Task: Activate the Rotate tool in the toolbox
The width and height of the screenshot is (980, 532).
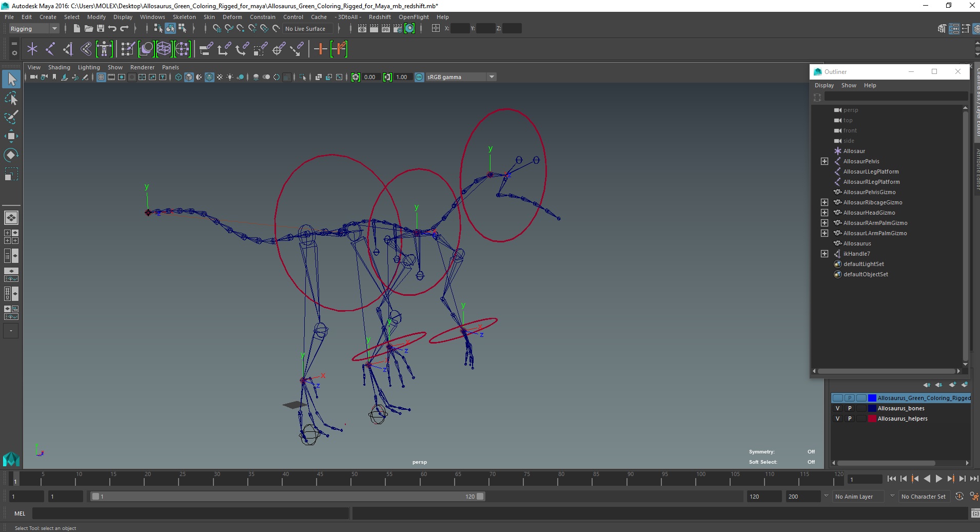Action: pos(11,155)
